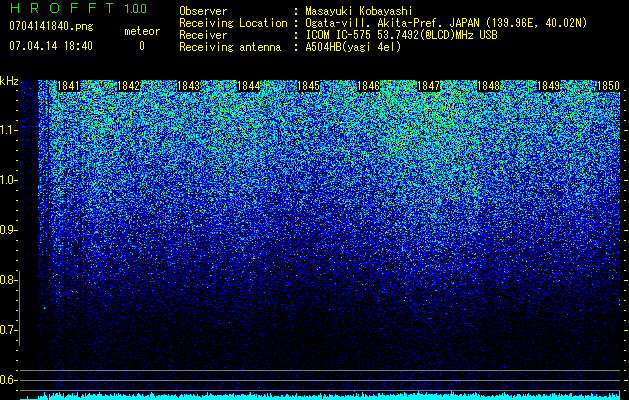This screenshot has width=629, height=400.
Task: Click the Receiving Location label
Action: (x=233, y=23)
